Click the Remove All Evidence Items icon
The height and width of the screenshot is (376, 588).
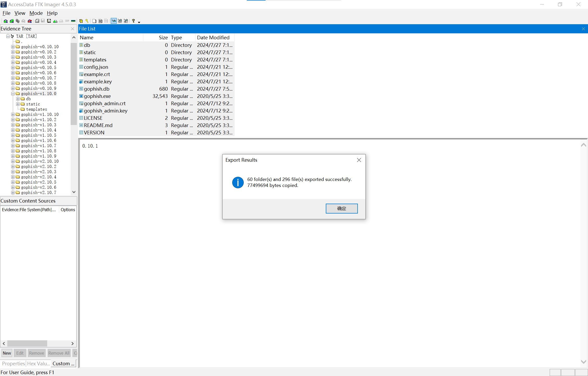point(30,21)
